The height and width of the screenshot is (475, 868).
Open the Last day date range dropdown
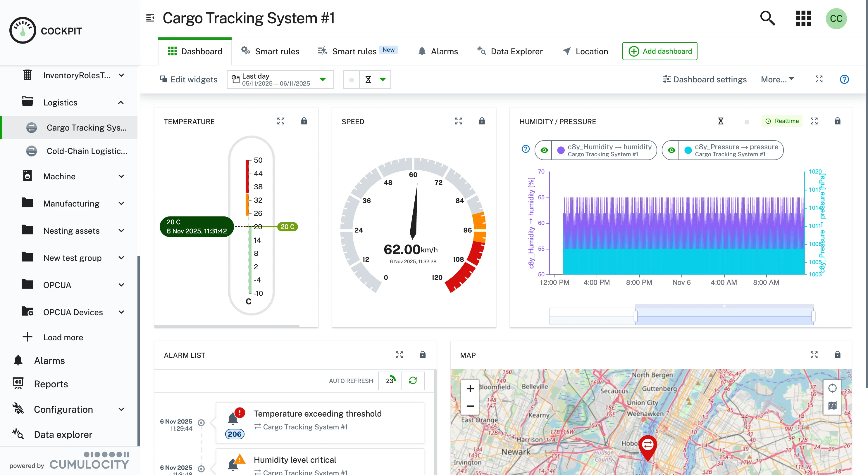pyautogui.click(x=280, y=79)
